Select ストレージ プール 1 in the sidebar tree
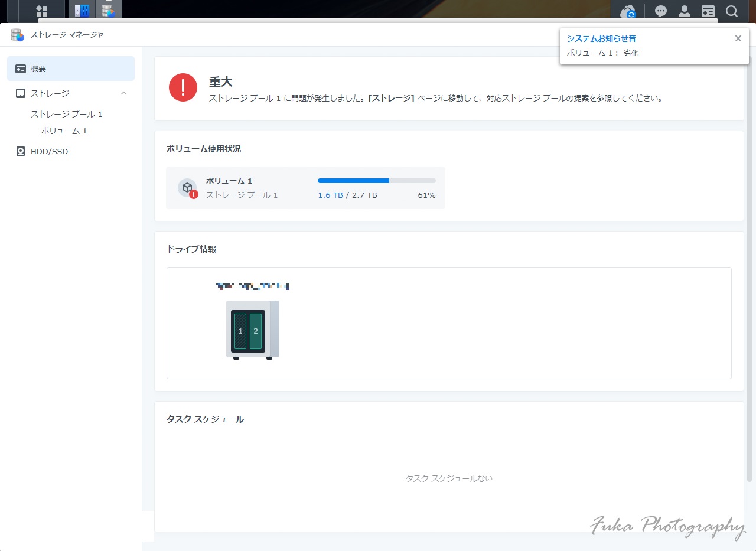The width and height of the screenshot is (756, 551). tap(66, 114)
